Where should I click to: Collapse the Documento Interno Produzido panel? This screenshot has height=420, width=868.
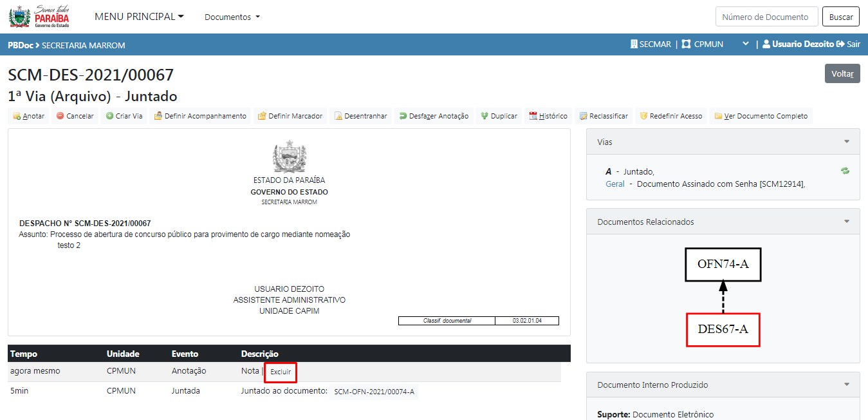click(847, 385)
